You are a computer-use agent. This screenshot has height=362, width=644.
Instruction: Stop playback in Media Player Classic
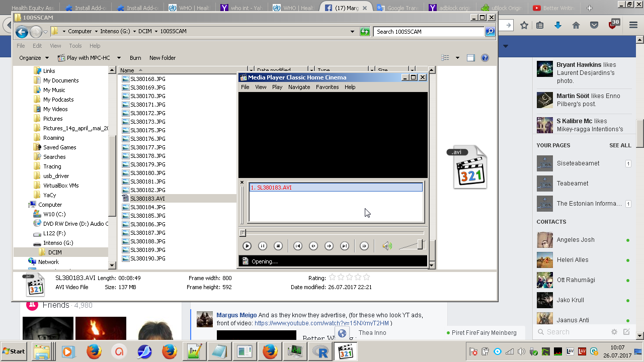pos(278,246)
